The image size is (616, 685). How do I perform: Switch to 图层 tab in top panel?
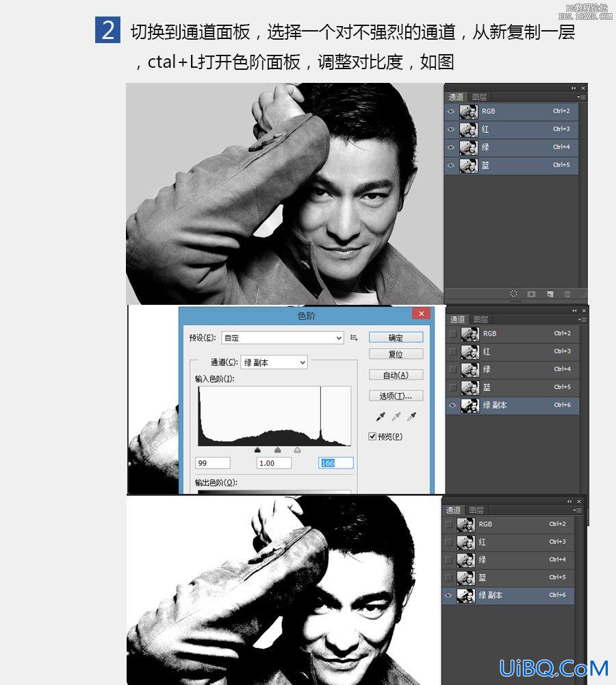click(x=479, y=97)
